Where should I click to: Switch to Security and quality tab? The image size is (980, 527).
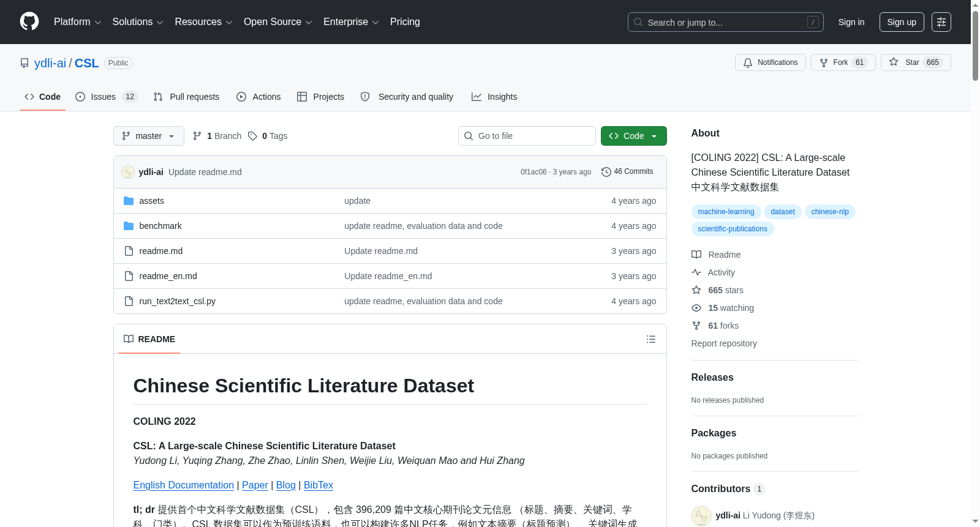pos(407,97)
